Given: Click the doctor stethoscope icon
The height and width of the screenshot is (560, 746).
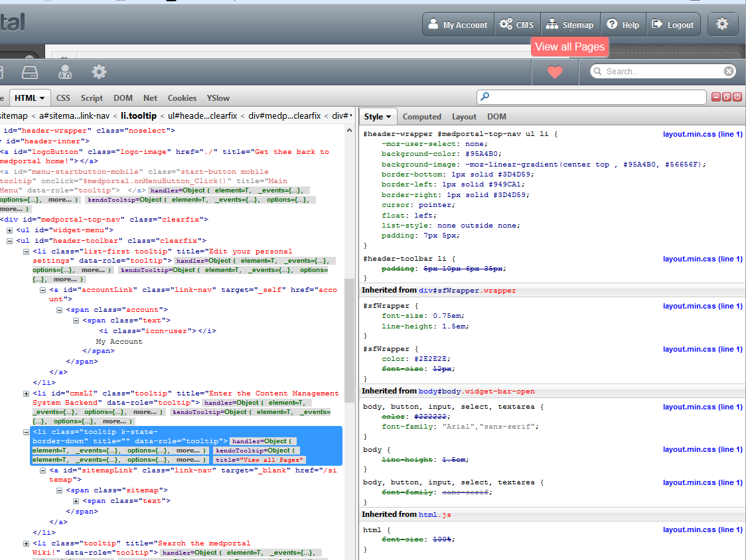Looking at the screenshot, I should pyautogui.click(x=65, y=72).
